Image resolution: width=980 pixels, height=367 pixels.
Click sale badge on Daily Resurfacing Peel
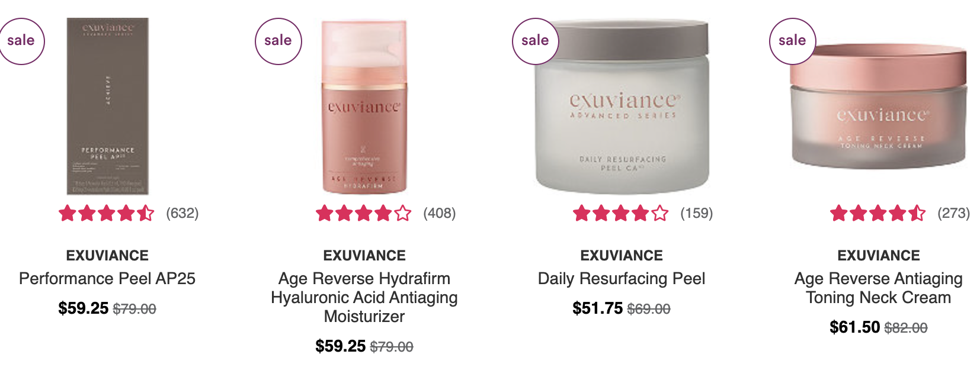pos(535,41)
